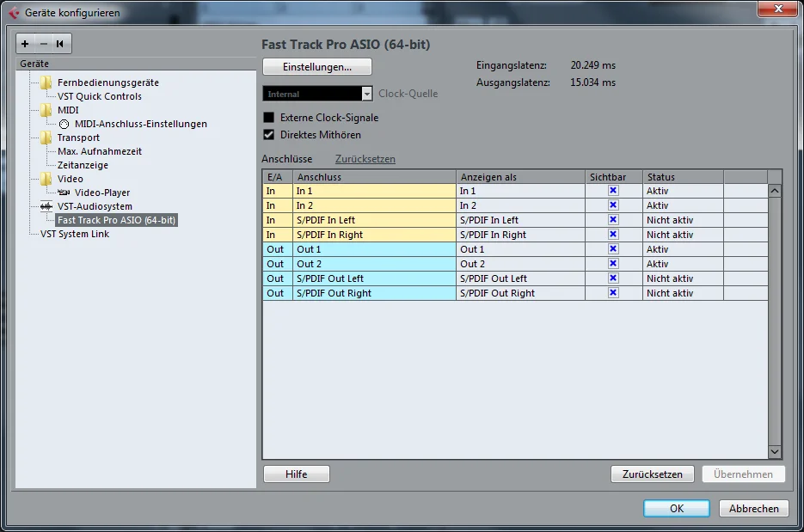Select VST System Link tree entry
804x532 pixels.
75,235
